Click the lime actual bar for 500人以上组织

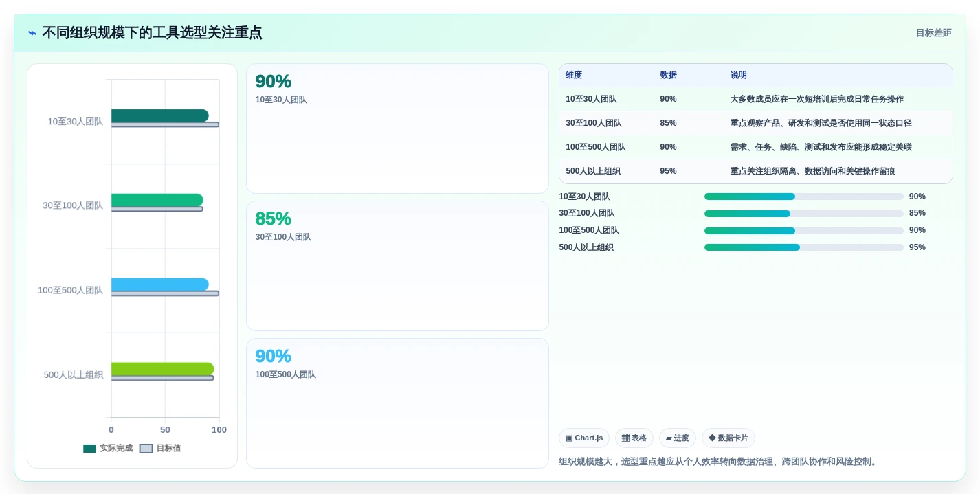click(162, 369)
